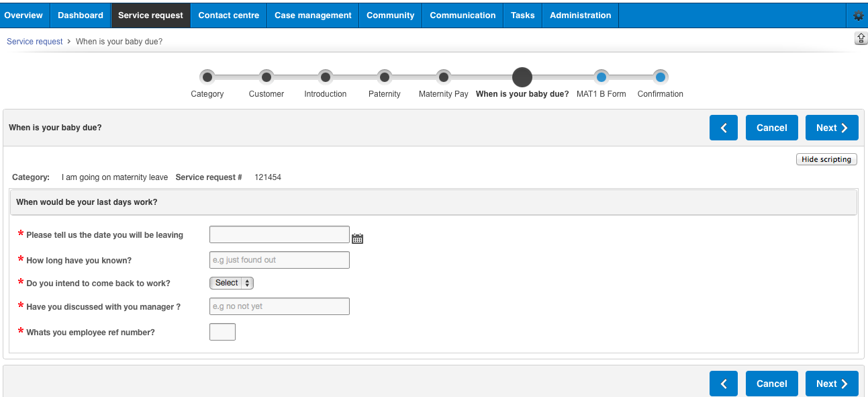Open the Select dropdown for returning to work

click(231, 283)
